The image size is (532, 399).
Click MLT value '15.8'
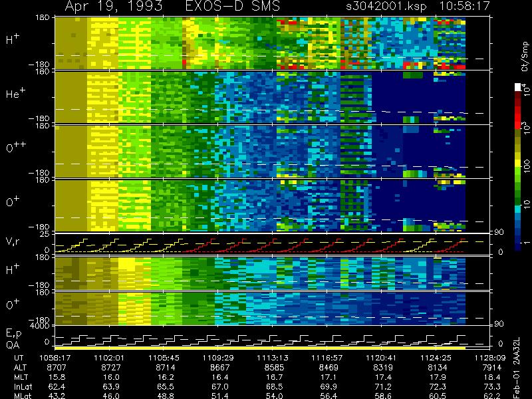(x=57, y=377)
